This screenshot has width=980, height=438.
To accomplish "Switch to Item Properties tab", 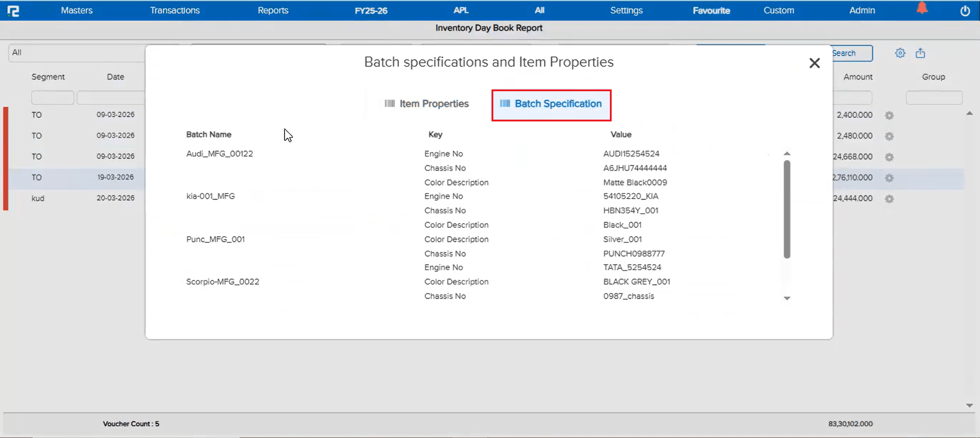I will point(427,104).
